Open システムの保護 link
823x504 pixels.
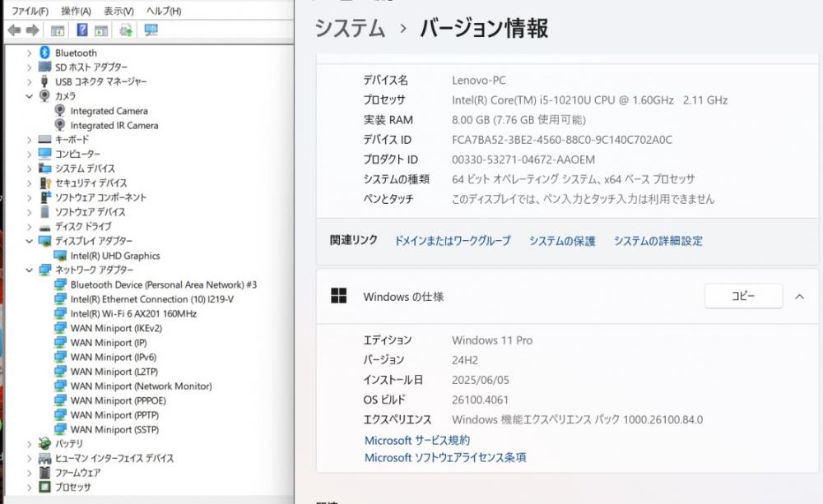click(562, 241)
